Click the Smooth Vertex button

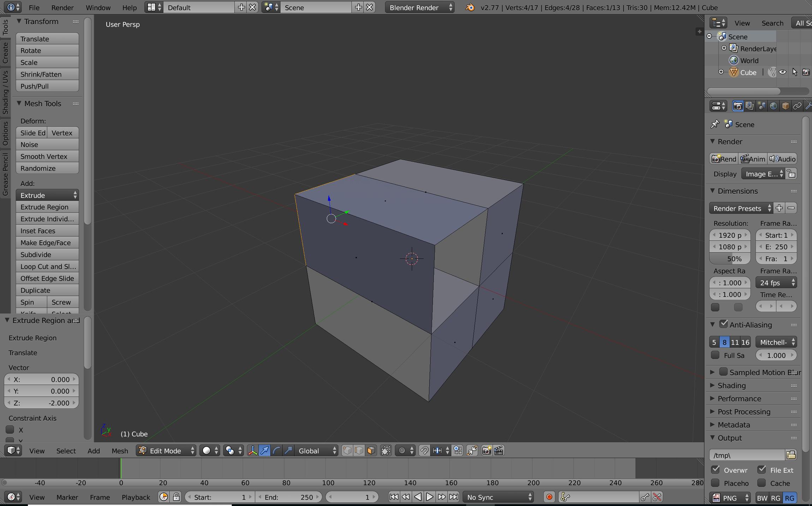pyautogui.click(x=47, y=156)
